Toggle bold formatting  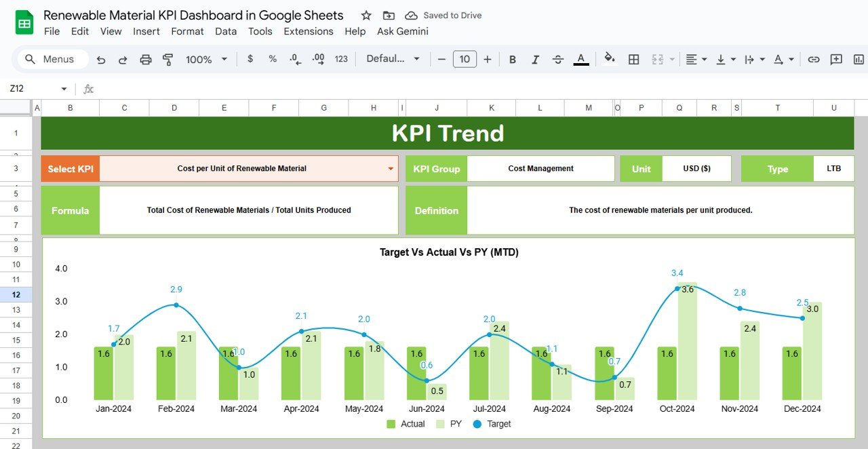513,59
